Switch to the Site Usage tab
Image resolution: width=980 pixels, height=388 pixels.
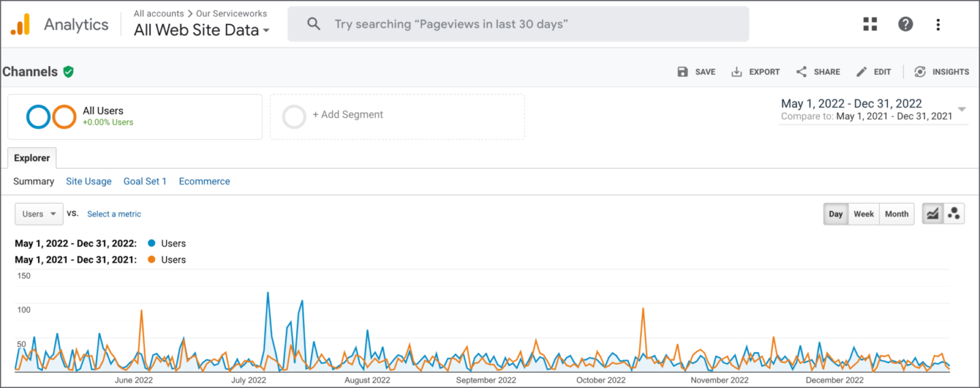coord(88,181)
